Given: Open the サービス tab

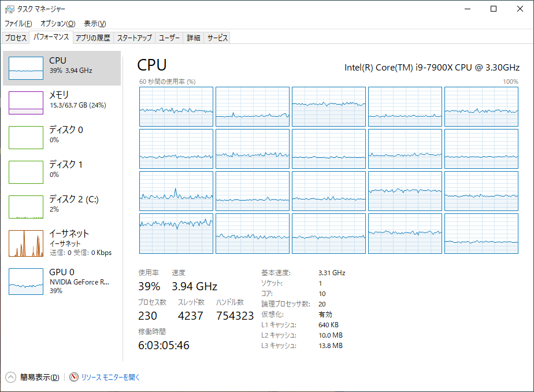Looking at the screenshot, I should (218, 38).
